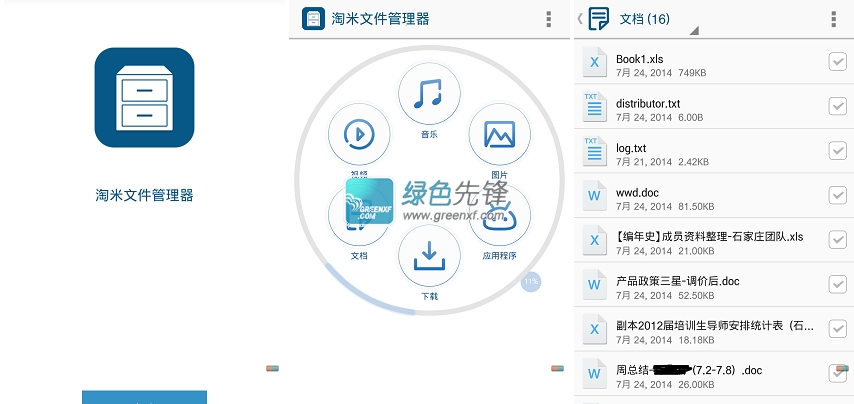Open the Video category play icon
This screenshot has width=854, height=404.
pyautogui.click(x=359, y=134)
